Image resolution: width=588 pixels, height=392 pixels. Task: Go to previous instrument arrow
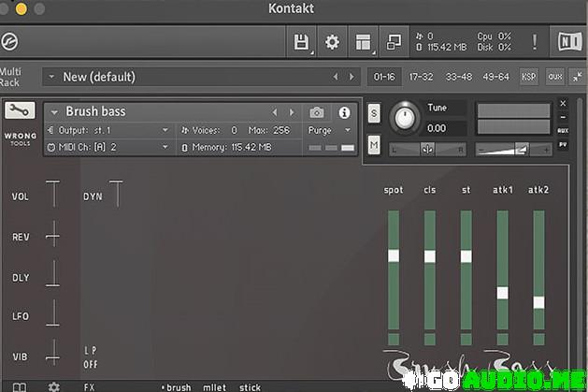[275, 112]
